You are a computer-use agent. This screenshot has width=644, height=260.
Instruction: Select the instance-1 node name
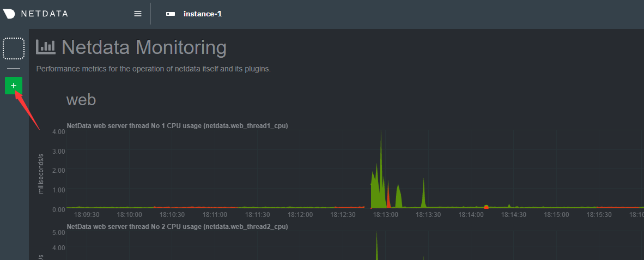click(203, 14)
